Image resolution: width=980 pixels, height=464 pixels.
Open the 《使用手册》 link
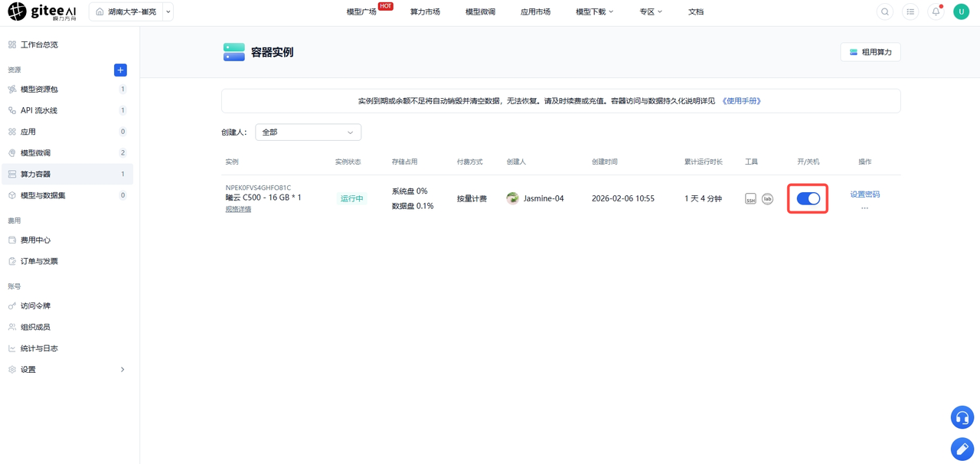click(741, 101)
